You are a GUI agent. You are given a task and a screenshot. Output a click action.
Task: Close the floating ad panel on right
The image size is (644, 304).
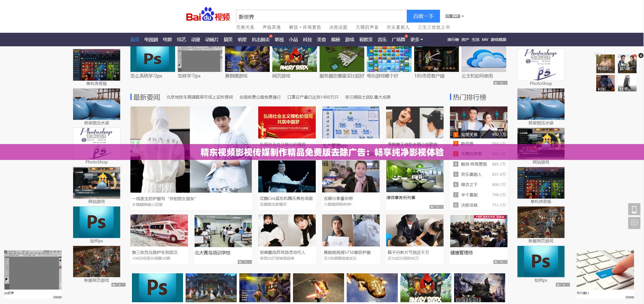click(x=641, y=56)
